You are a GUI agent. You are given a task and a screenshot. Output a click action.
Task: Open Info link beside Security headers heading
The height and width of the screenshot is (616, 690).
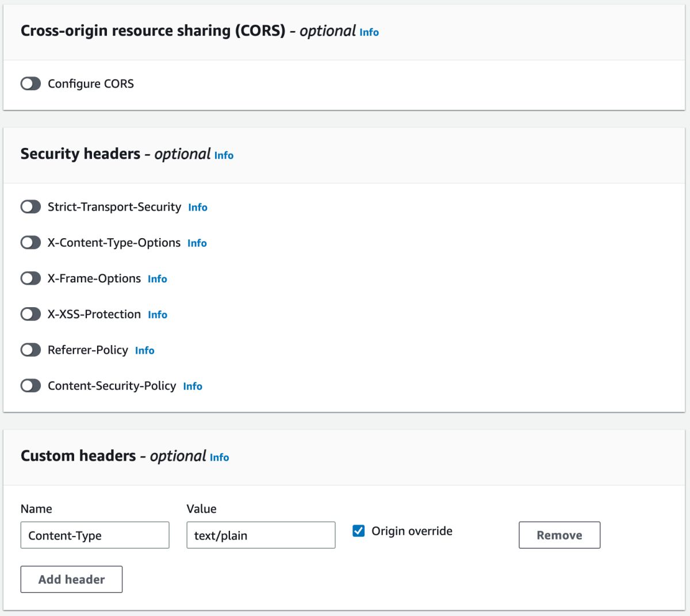pyautogui.click(x=224, y=155)
